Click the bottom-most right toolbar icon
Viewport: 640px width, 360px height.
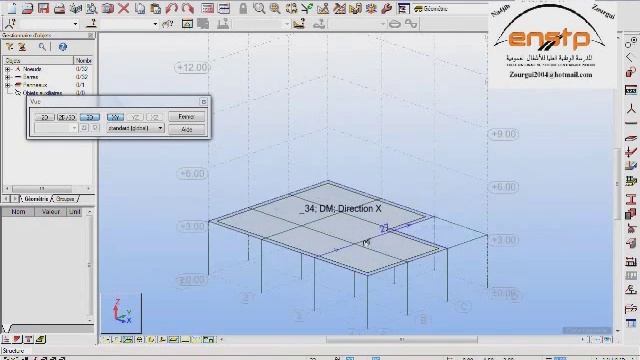click(631, 323)
